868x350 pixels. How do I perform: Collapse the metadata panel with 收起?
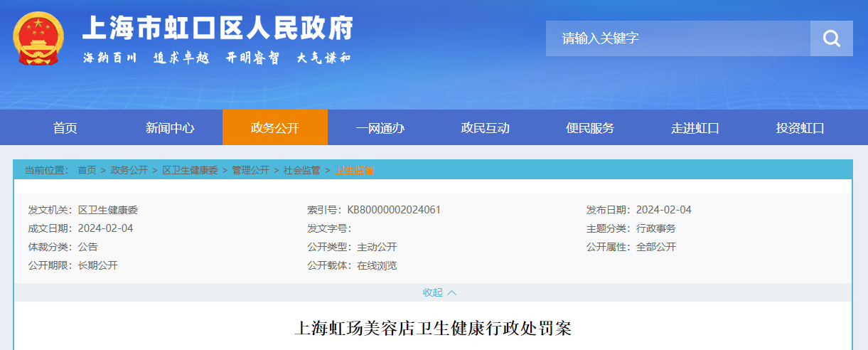coord(432,292)
